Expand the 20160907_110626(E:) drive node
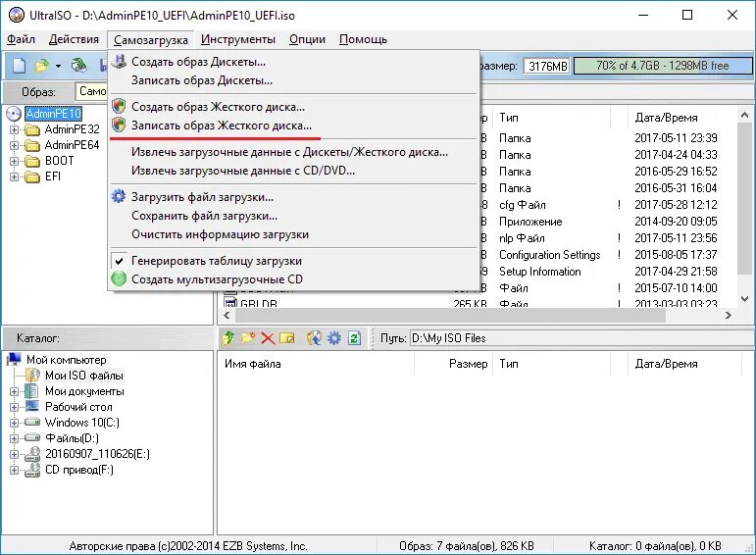Image resolution: width=756 pixels, height=555 pixels. click(x=14, y=454)
